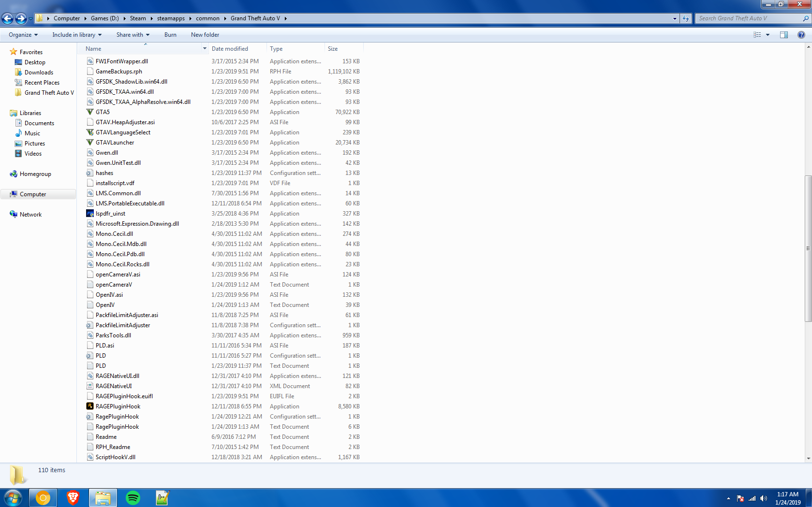Select Documents under Libraries
The height and width of the screenshot is (507, 812).
coord(39,123)
